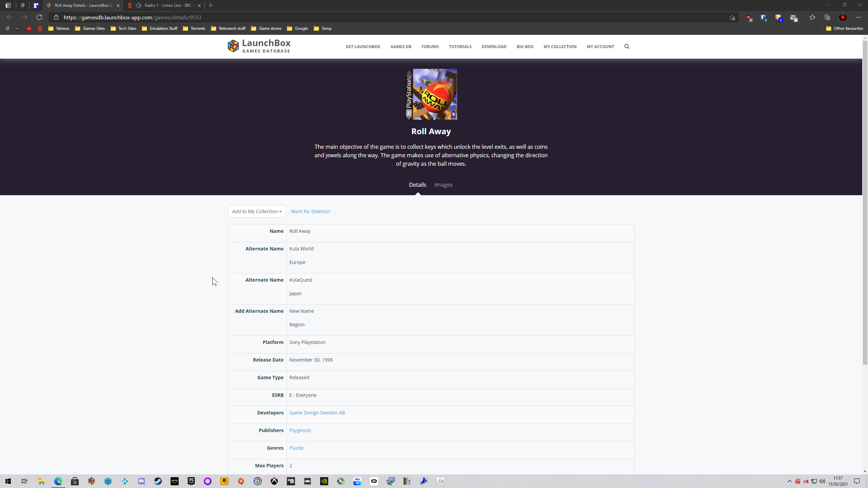Open the Windows Start menu
Image resolution: width=868 pixels, height=488 pixels.
(x=8, y=481)
